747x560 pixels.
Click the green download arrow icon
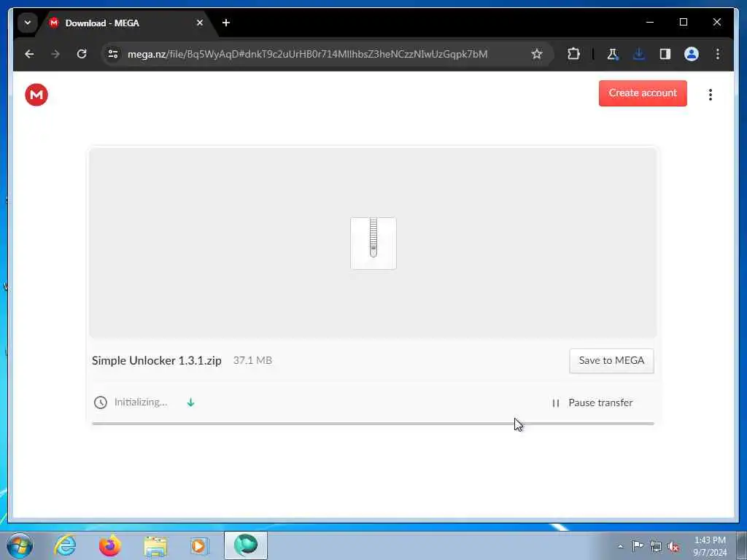click(190, 402)
